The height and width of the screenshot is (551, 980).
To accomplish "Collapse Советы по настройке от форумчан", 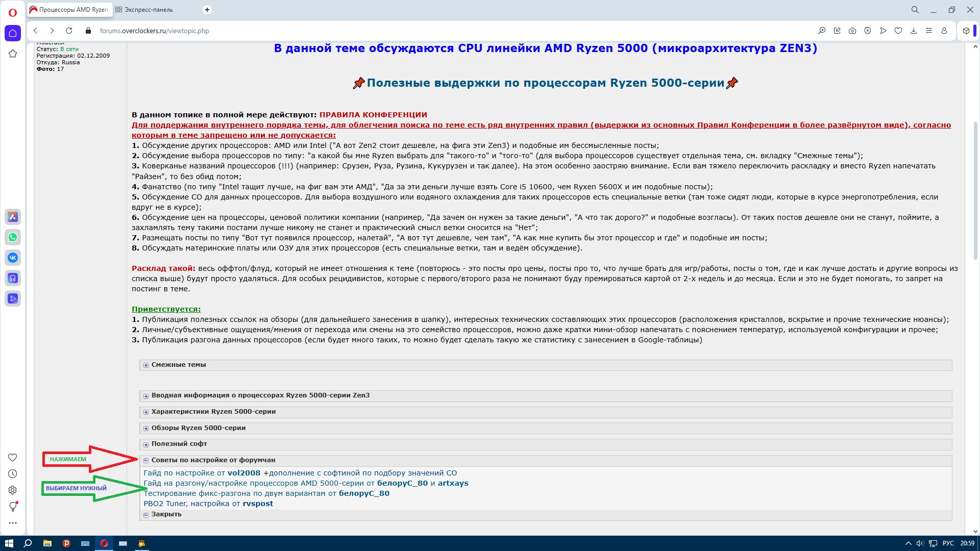I will click(x=213, y=460).
